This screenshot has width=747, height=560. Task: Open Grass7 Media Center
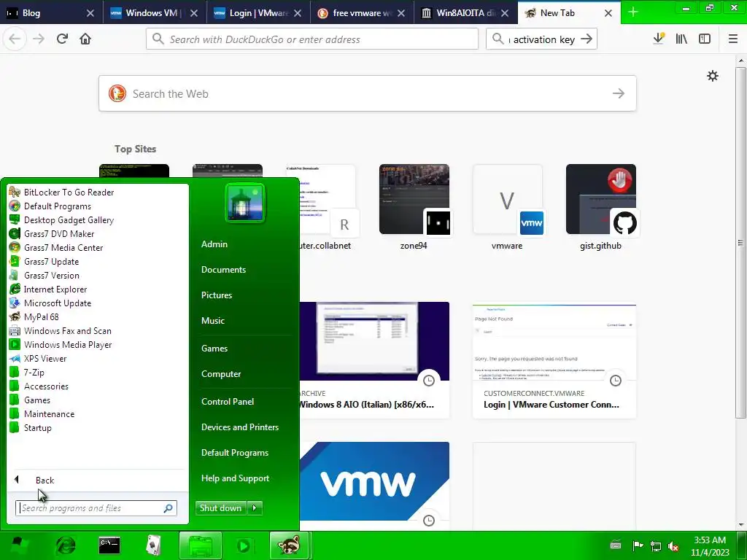point(56,247)
